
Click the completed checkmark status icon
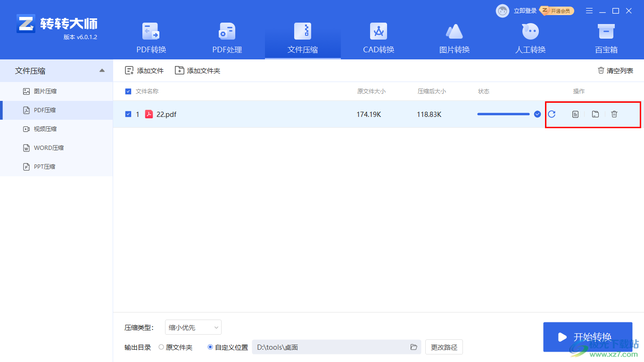537,114
